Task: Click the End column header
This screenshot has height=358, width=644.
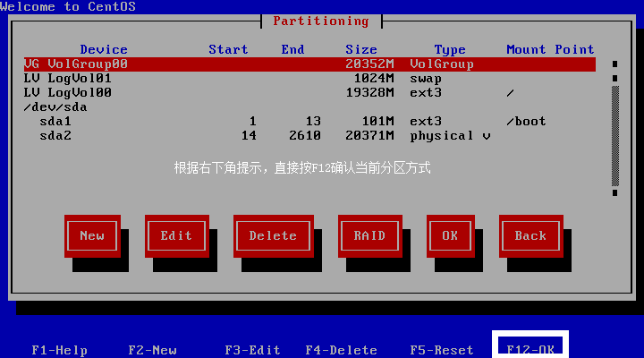Action: point(292,50)
